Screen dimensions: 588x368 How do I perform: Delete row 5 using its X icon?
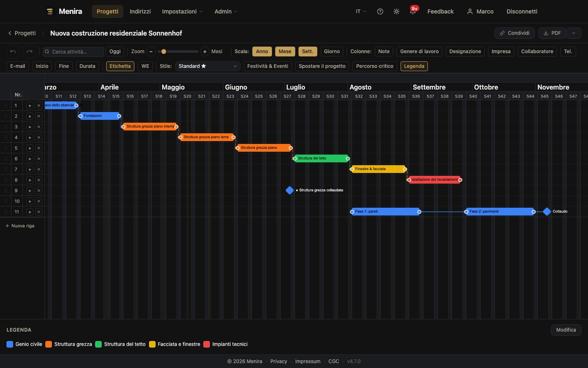tap(39, 148)
